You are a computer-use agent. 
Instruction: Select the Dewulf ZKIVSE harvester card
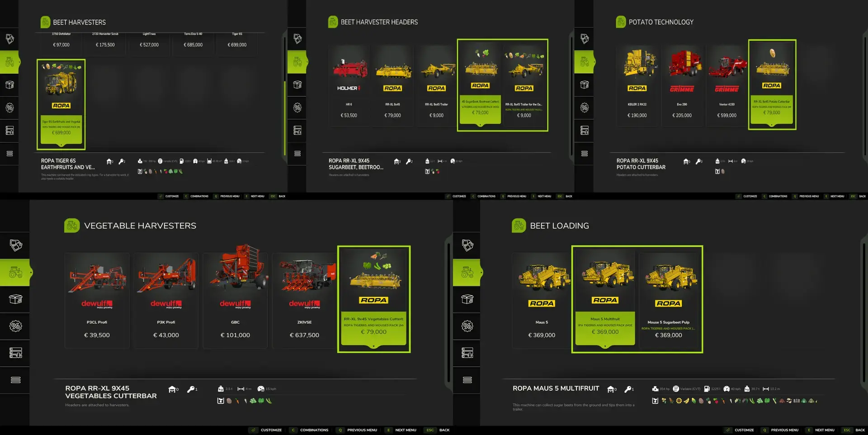tap(304, 300)
